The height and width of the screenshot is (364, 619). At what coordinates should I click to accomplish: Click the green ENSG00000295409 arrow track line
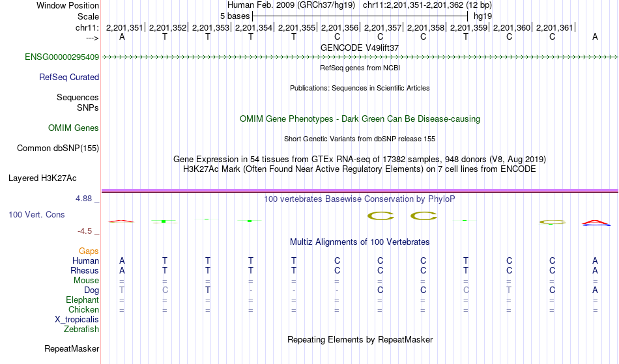[x=360, y=57]
